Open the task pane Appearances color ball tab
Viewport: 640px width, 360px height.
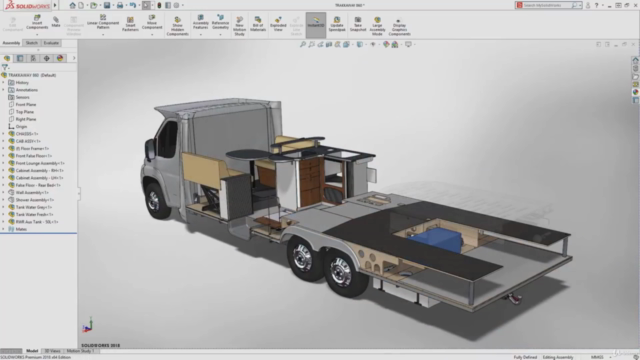pyautogui.click(x=636, y=92)
